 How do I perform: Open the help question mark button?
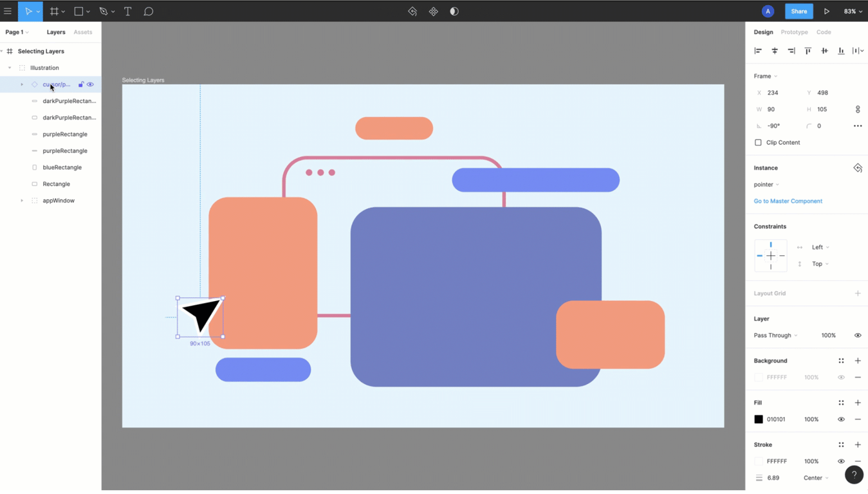click(x=854, y=475)
